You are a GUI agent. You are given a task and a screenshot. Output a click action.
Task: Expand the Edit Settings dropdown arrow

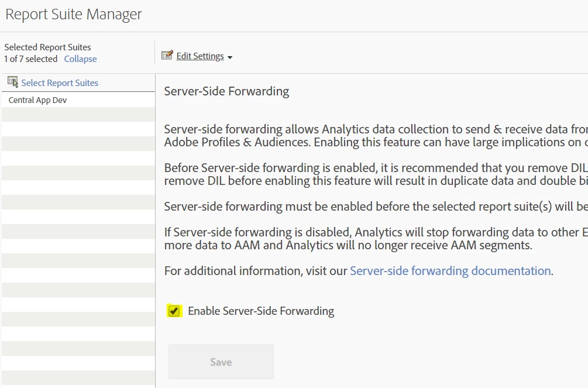[230, 57]
